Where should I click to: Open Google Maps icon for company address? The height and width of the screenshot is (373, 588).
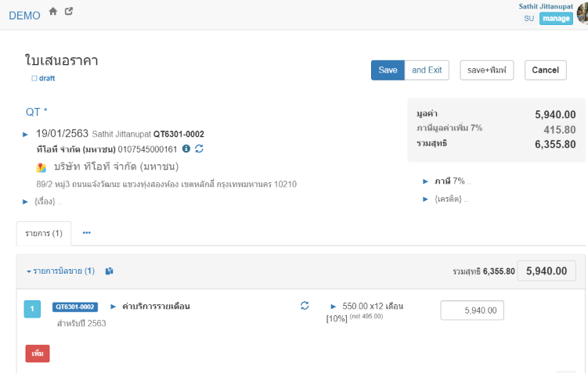[x=41, y=167]
